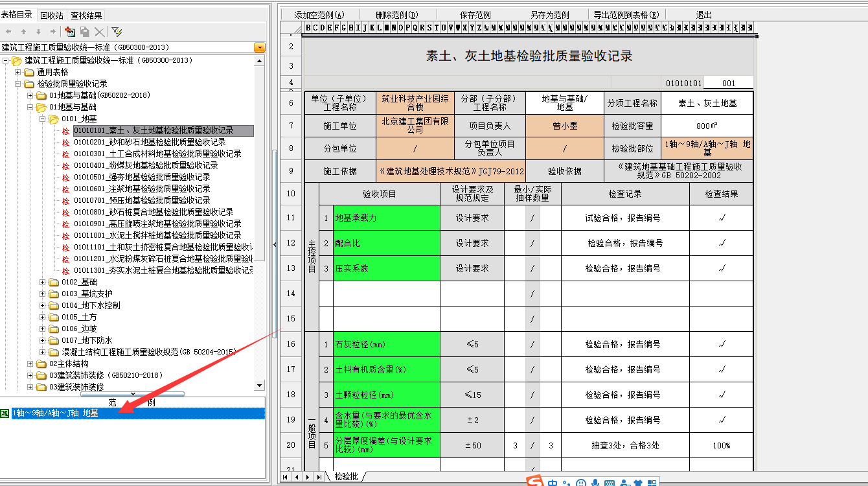Click the 北京建工集团有限公司 contractor cell

(x=415, y=126)
